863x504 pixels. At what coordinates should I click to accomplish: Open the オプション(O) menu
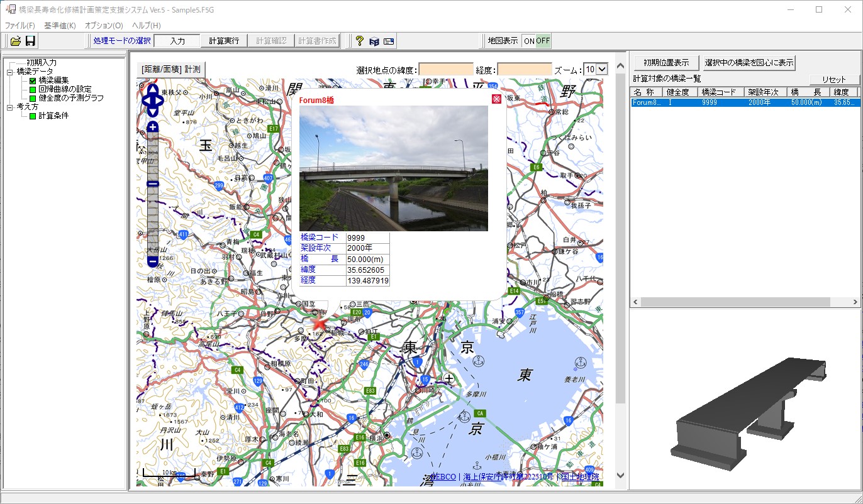[104, 26]
